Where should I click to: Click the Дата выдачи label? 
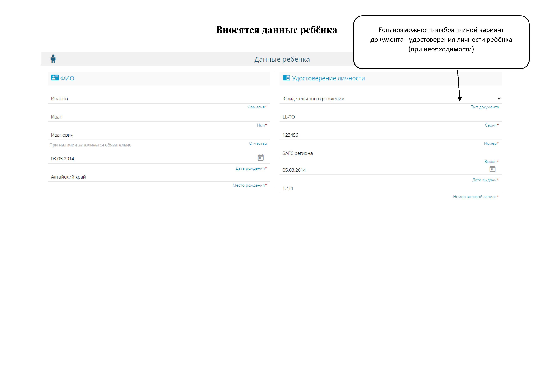click(x=485, y=180)
